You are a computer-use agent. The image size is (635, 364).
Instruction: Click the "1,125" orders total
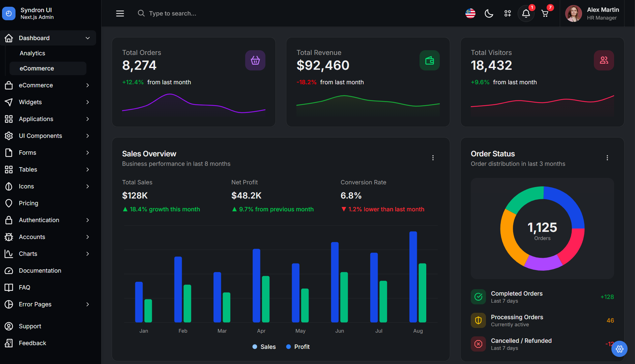click(x=542, y=227)
